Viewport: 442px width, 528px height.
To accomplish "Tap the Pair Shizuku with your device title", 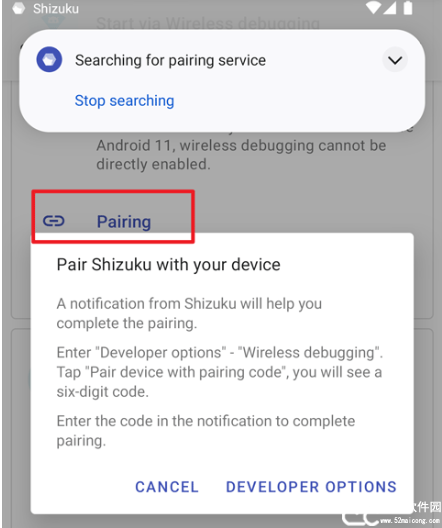I will click(168, 265).
